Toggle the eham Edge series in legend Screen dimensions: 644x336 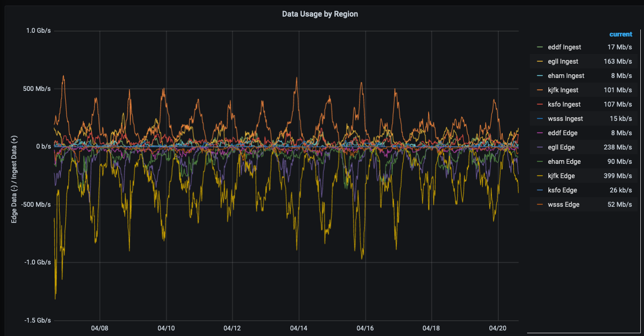point(564,162)
